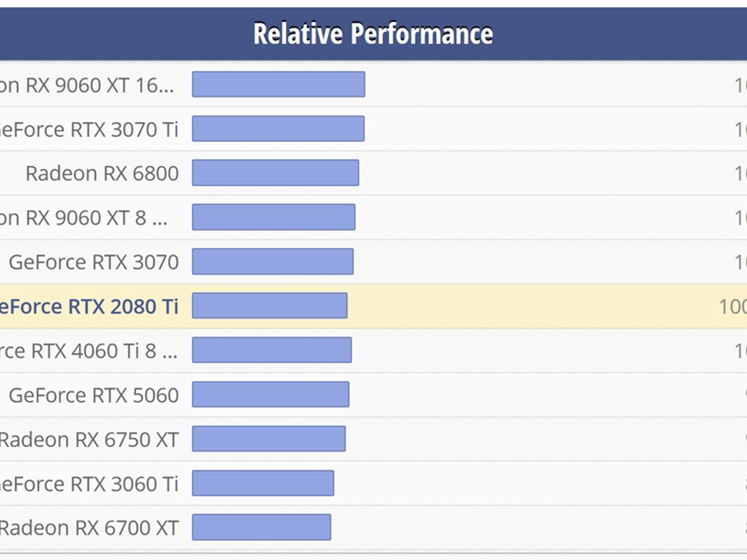Screen dimensions: 747x560
Task: Click the Radeon RX 6800 performance bar
Action: (275, 173)
